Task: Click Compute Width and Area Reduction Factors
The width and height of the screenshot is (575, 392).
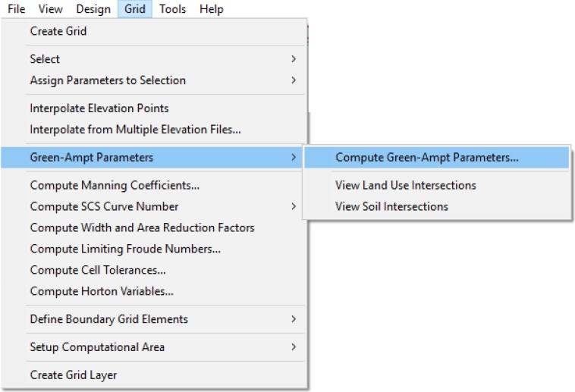Action: 142,227
